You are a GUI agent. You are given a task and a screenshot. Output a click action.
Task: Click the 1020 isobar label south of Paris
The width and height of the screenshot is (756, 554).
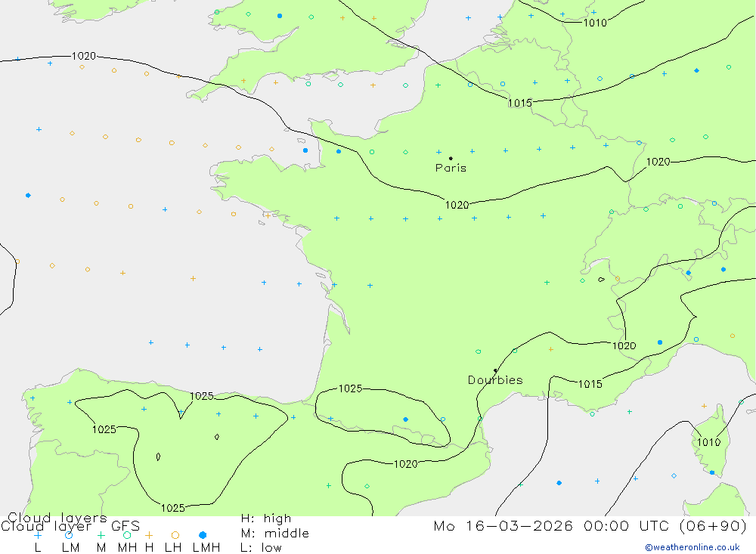(x=457, y=205)
